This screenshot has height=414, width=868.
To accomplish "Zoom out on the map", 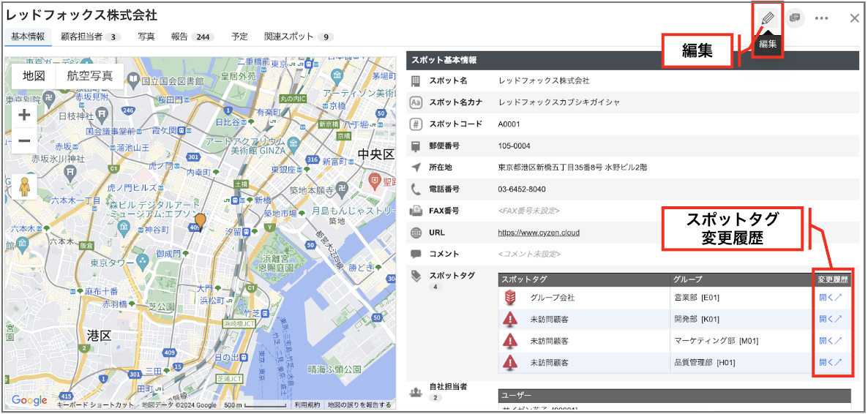I will coord(24,140).
